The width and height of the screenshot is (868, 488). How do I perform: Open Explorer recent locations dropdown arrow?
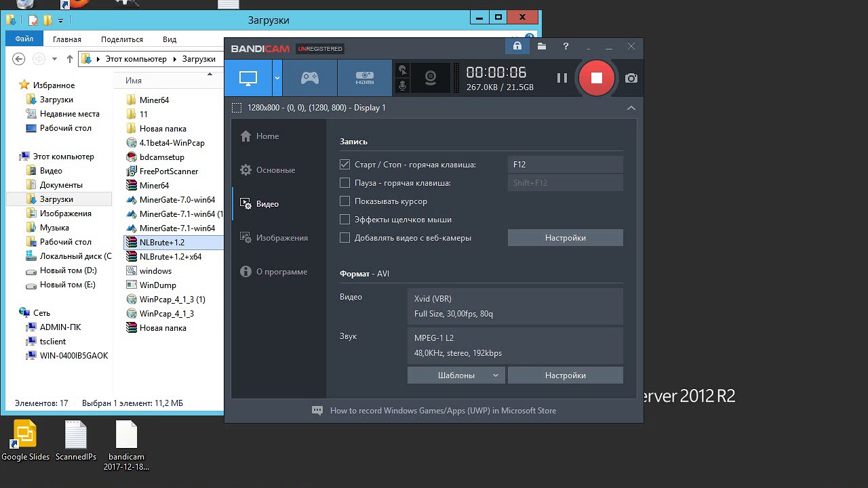tap(55, 59)
